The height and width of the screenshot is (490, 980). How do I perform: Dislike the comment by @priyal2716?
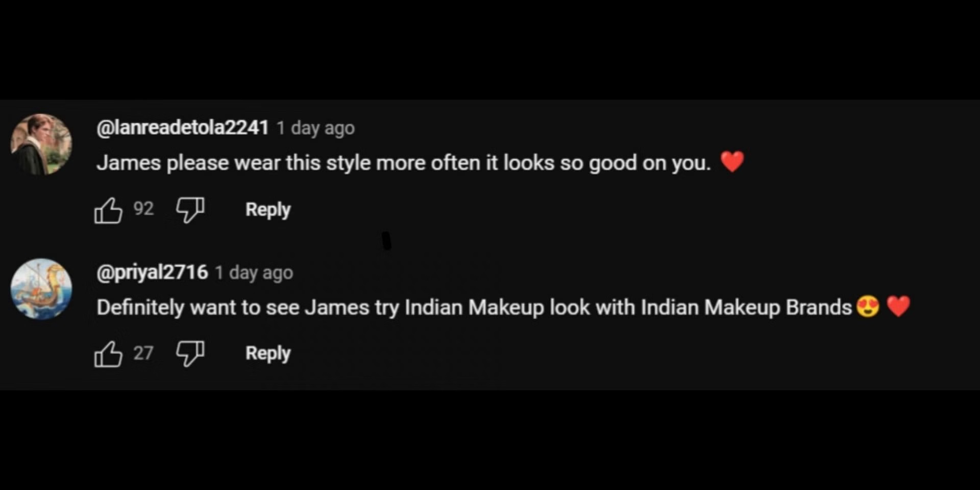pos(190,354)
